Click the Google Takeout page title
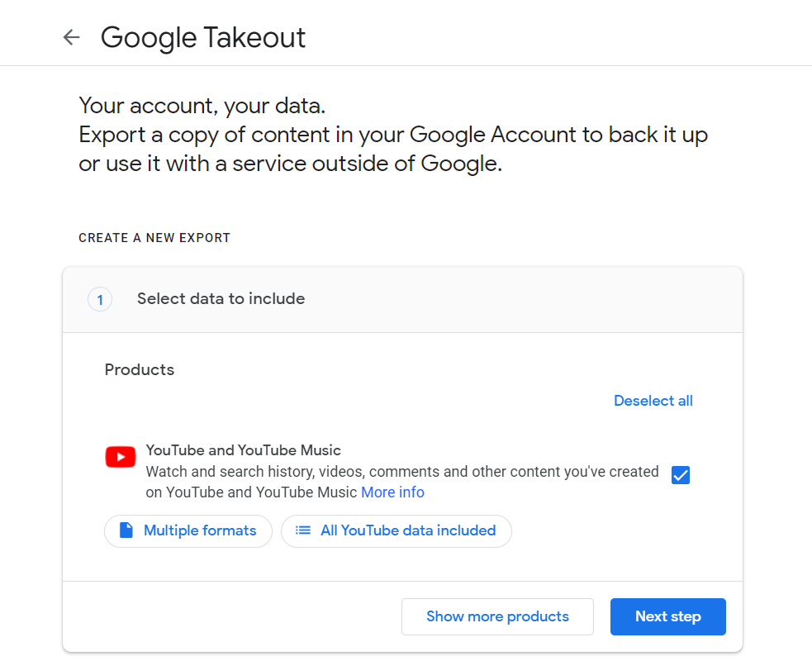 pyautogui.click(x=203, y=38)
